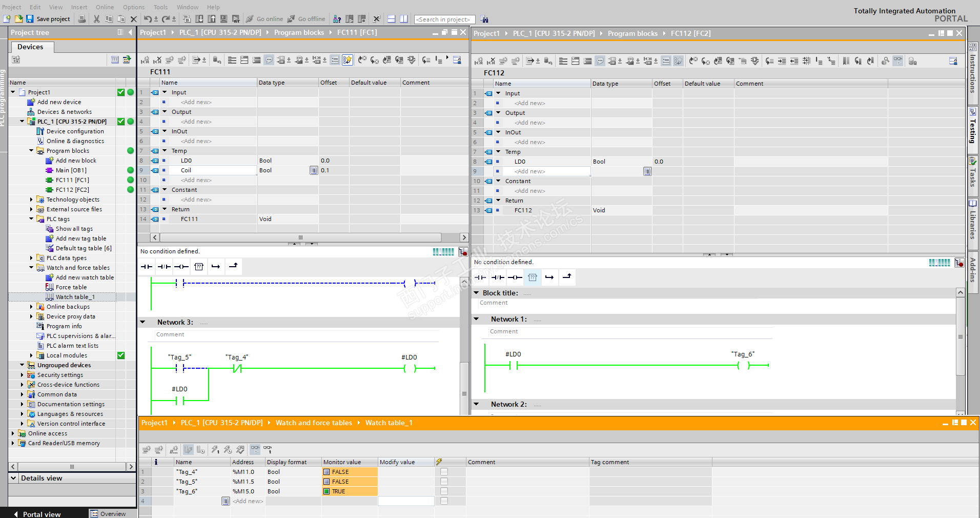The width and height of the screenshot is (980, 518).
Task: Click the Monitor all icon in watch table
Action: click(x=255, y=450)
